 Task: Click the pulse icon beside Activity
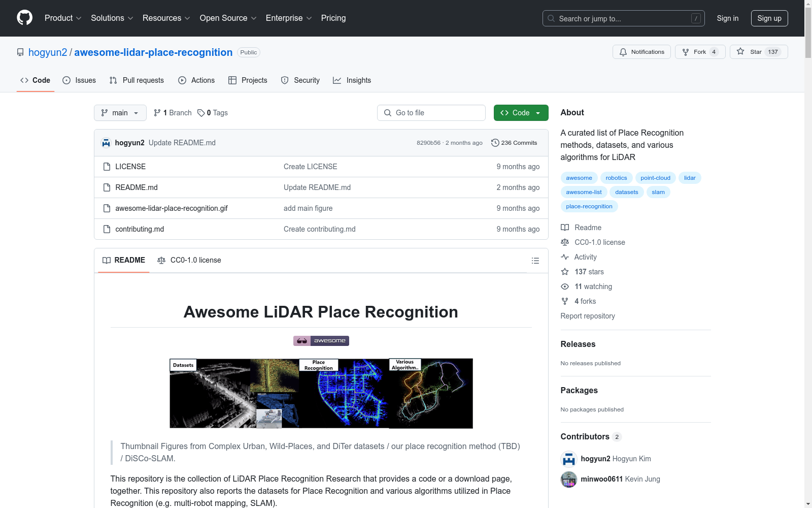coord(565,257)
